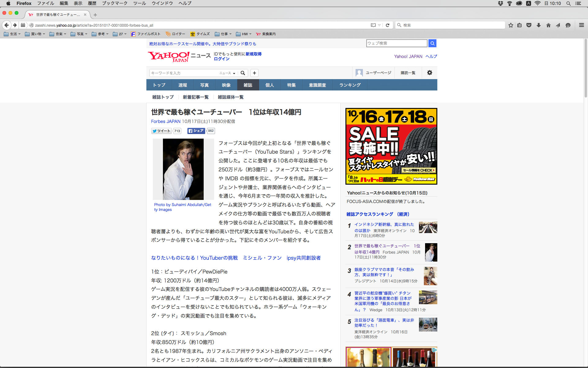Click the article photo of the YouTuber

(x=183, y=169)
